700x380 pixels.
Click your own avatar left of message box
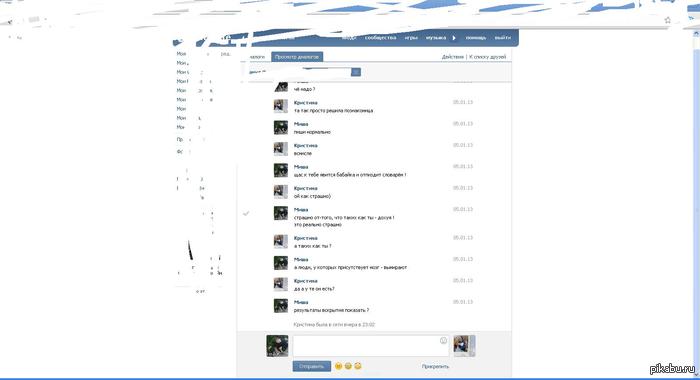[x=277, y=346]
